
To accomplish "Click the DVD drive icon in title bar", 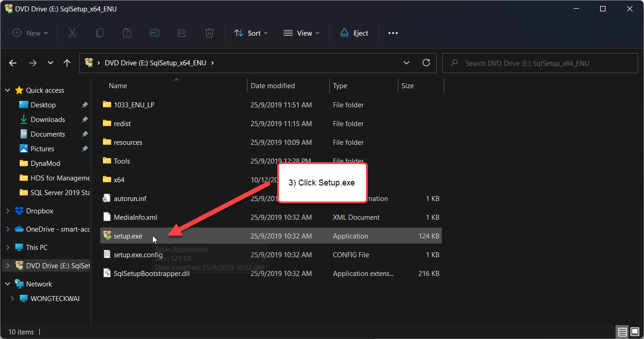I will tap(9, 9).
